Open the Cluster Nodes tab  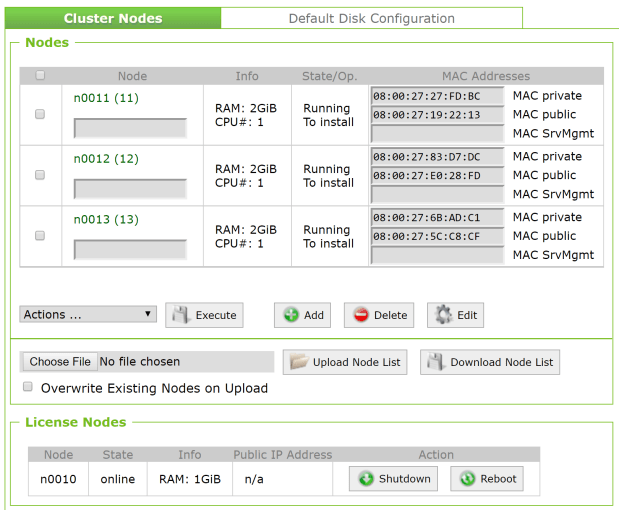pos(113,18)
